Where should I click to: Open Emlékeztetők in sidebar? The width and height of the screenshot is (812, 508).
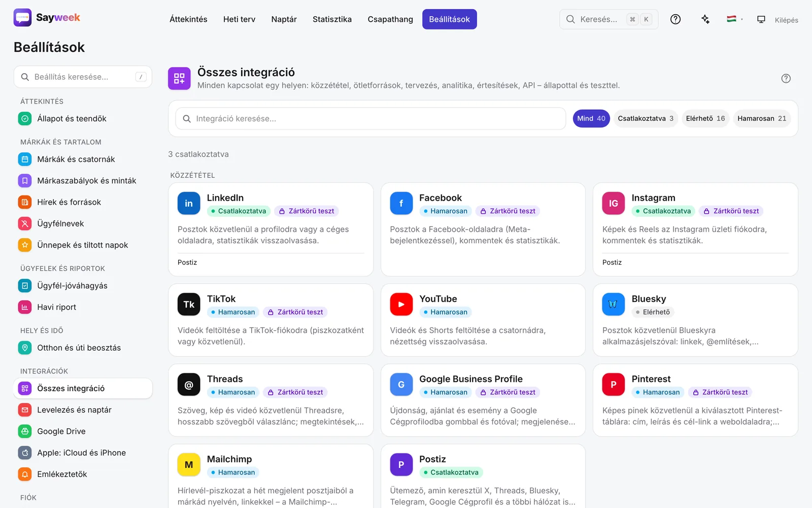click(83, 474)
